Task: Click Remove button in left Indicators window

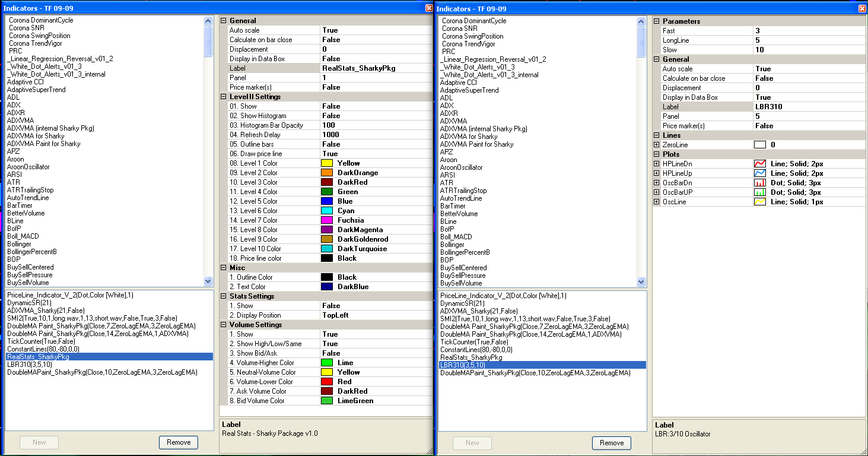Action: click(179, 442)
